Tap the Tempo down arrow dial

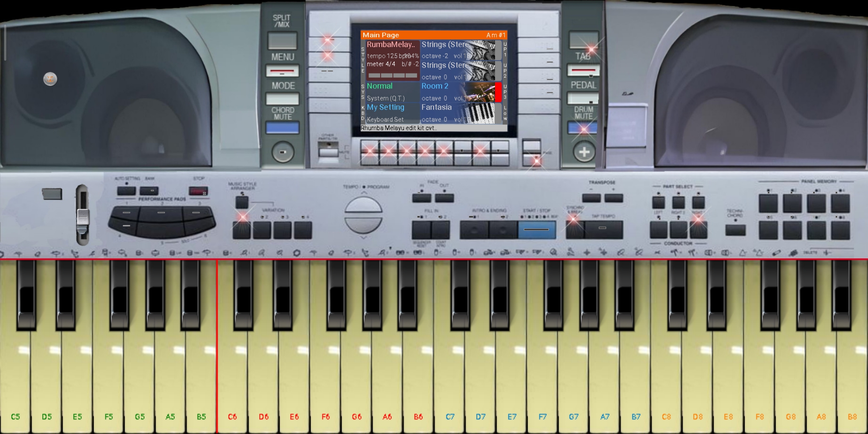tap(363, 225)
